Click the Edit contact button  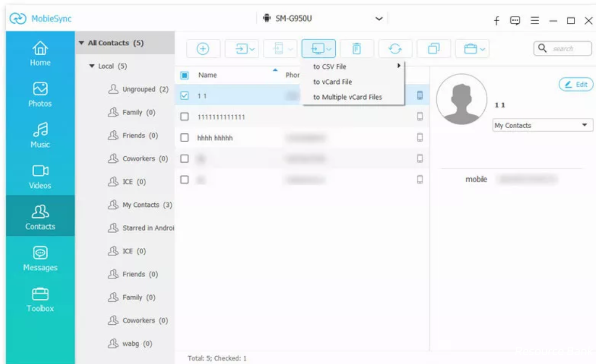click(576, 84)
